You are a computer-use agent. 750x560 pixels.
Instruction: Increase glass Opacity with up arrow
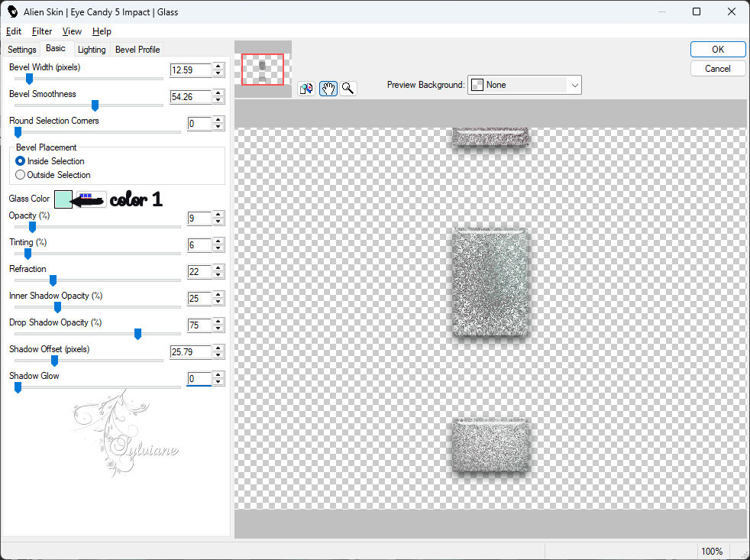[x=218, y=215]
